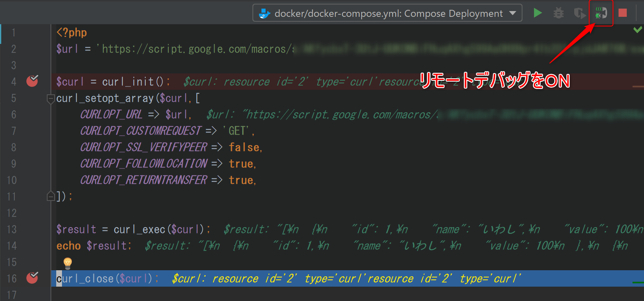Click the false value on line 8

coord(244,147)
